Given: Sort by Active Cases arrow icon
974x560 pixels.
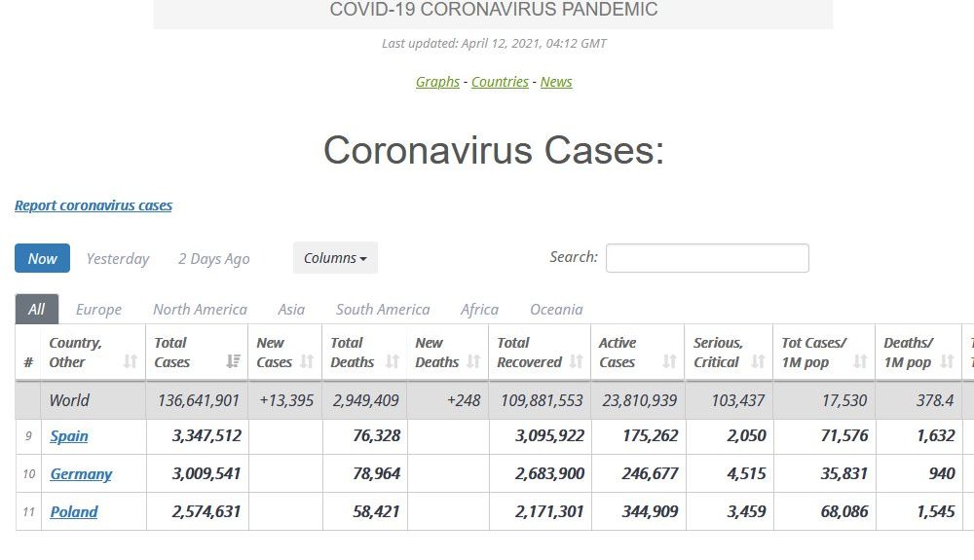Looking at the screenshot, I should tap(669, 362).
